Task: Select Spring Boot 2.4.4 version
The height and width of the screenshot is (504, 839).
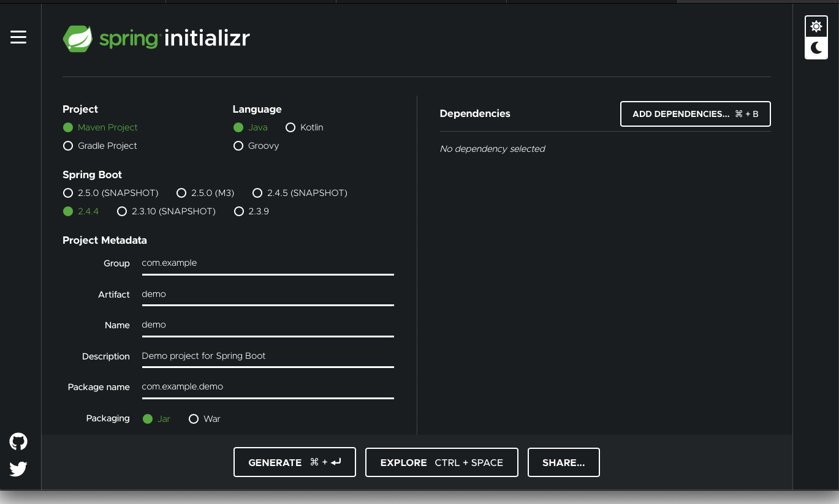Action: tap(81, 211)
